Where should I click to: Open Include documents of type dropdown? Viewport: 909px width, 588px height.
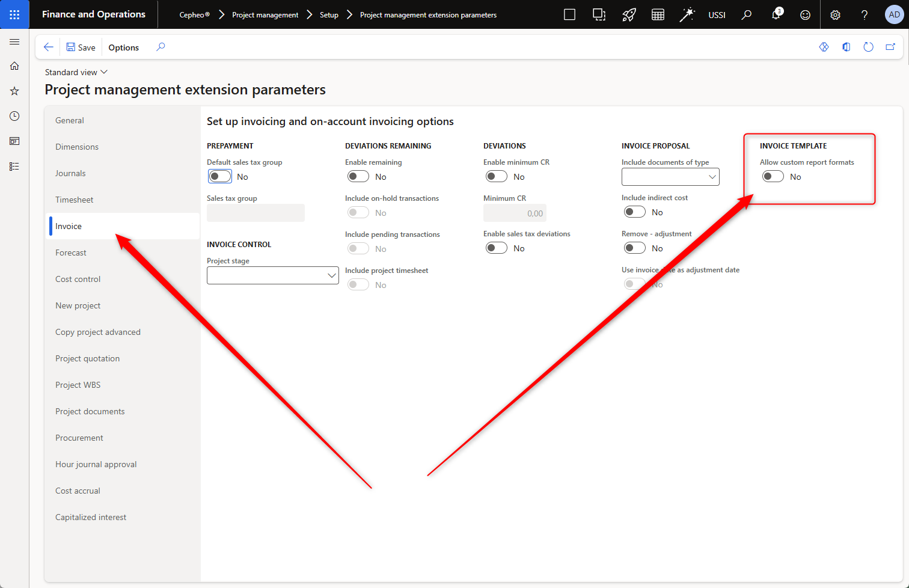tap(670, 177)
